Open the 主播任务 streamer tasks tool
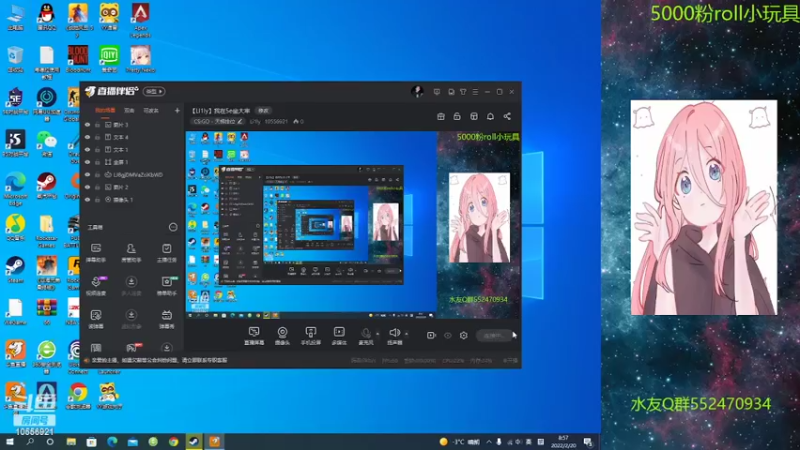The image size is (800, 450). tap(166, 253)
